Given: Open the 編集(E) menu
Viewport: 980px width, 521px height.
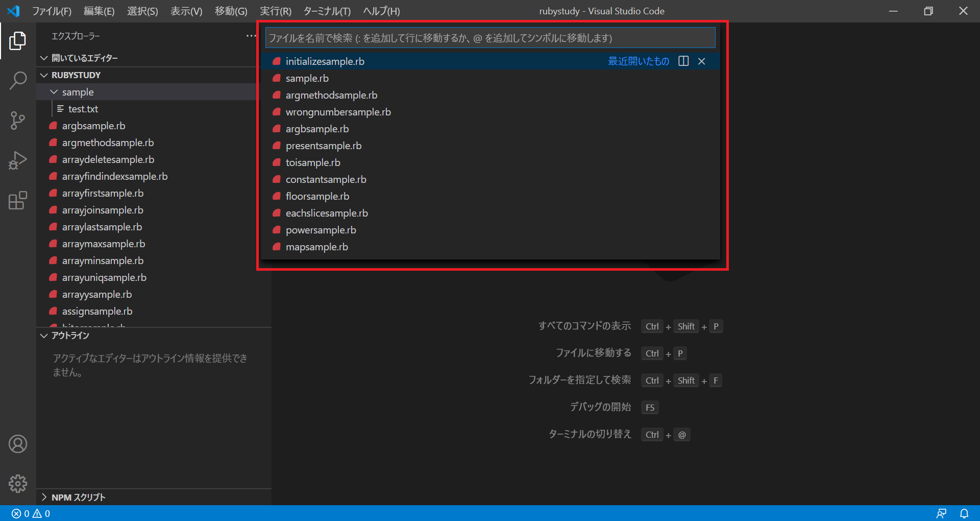Looking at the screenshot, I should (x=99, y=11).
